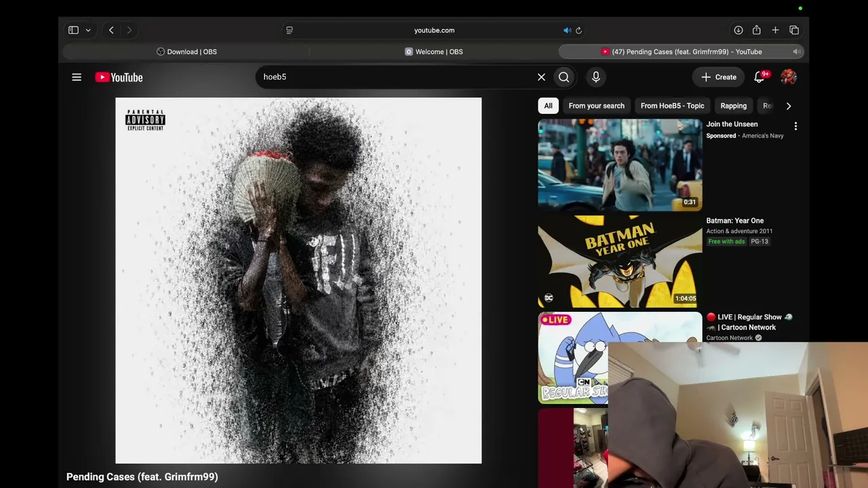Open the account avatar menu
The image size is (868, 488).
tap(789, 77)
